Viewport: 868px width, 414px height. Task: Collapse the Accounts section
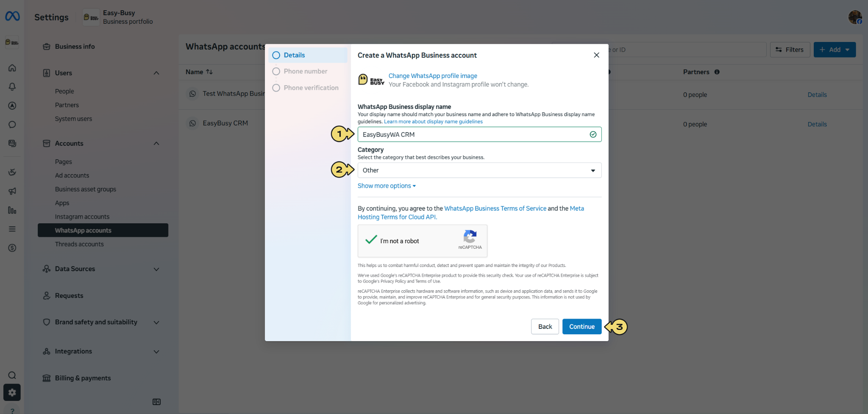(156, 143)
